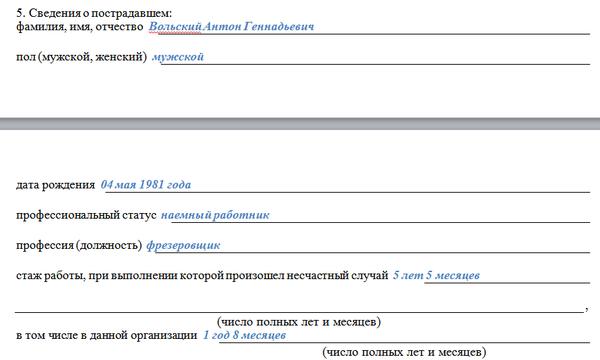Viewport: 600px width, 360px height.
Task: Click the date "04 мая 1981 года"
Action: coord(146,184)
